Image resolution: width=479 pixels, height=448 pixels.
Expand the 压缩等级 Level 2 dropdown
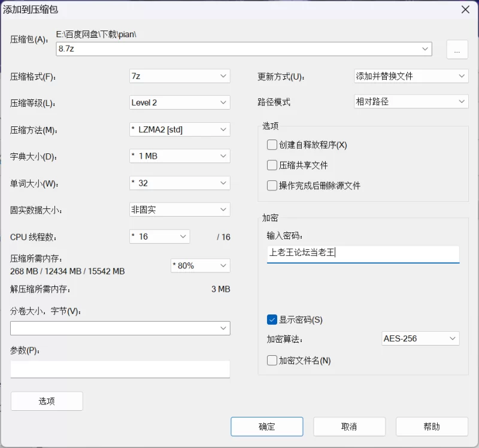coord(180,102)
